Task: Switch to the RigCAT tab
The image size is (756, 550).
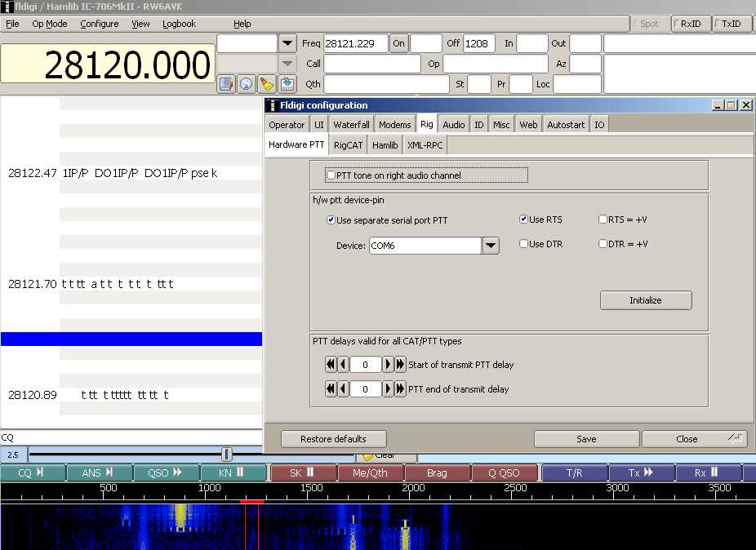Action: pyautogui.click(x=348, y=145)
